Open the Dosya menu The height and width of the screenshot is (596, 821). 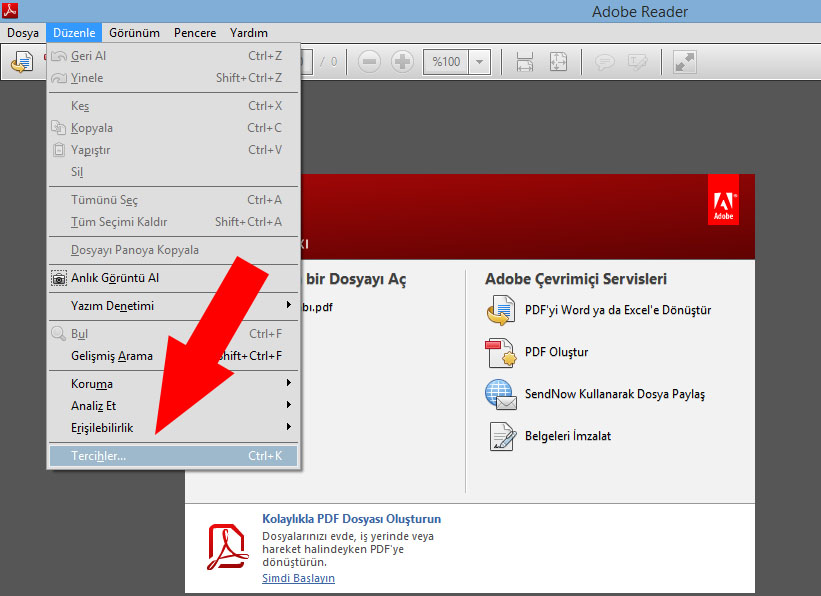[23, 33]
